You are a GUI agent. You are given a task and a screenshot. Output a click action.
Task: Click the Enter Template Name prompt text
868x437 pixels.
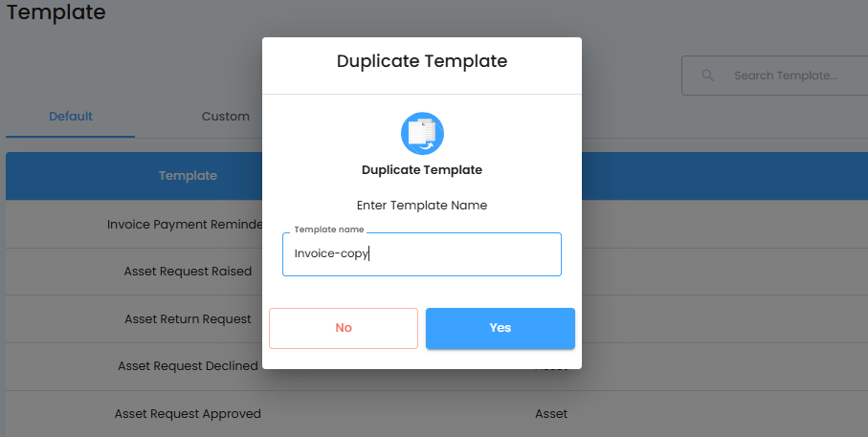[x=422, y=205]
